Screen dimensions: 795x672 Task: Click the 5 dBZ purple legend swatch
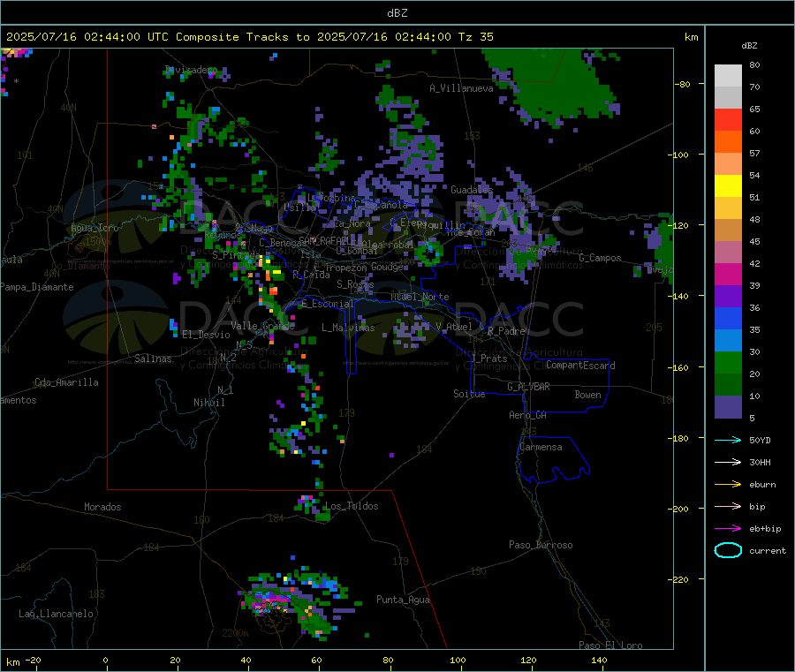click(728, 407)
